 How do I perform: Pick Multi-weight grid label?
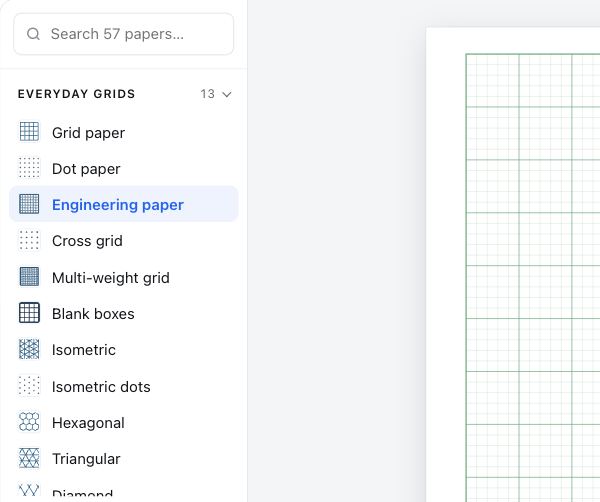(x=111, y=278)
